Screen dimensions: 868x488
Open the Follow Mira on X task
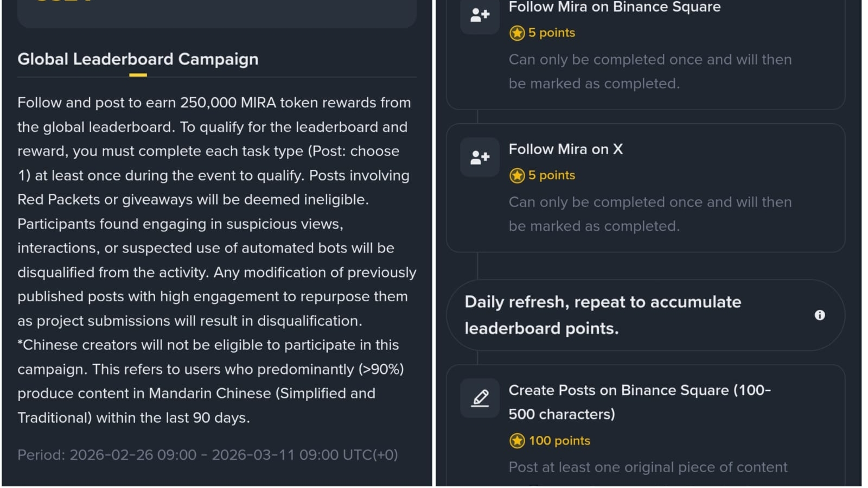coord(565,149)
